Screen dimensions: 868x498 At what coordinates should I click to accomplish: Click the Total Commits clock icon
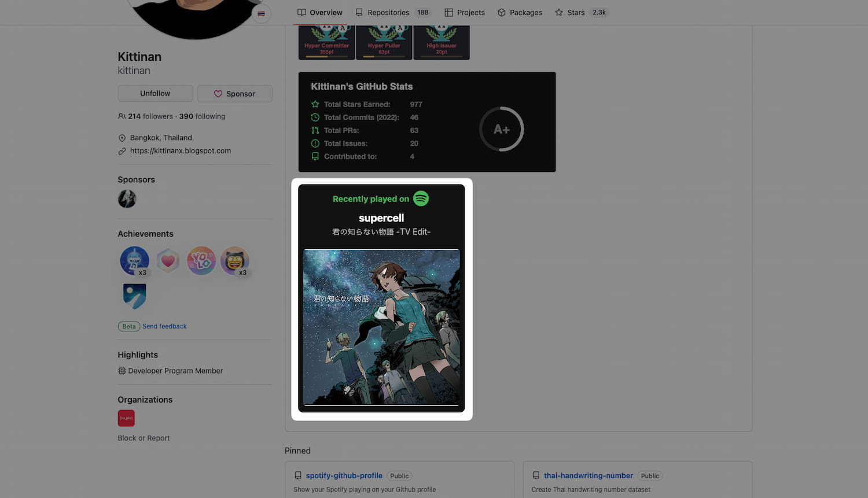tap(315, 117)
